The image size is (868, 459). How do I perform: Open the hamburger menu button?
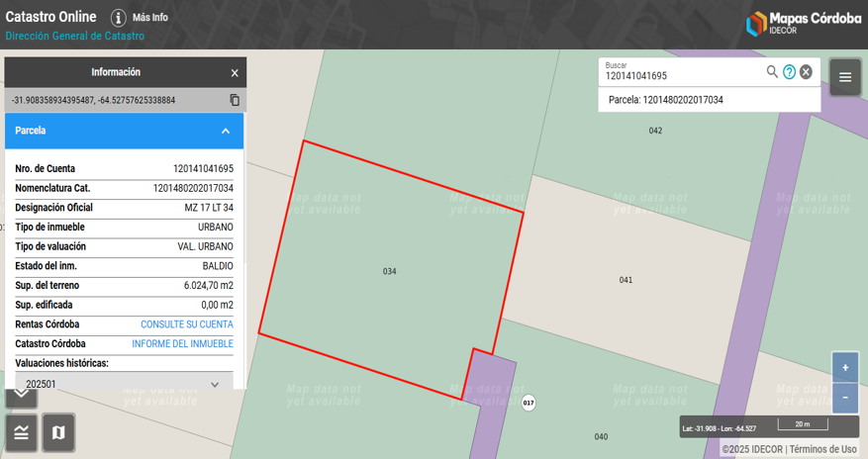pyautogui.click(x=844, y=77)
